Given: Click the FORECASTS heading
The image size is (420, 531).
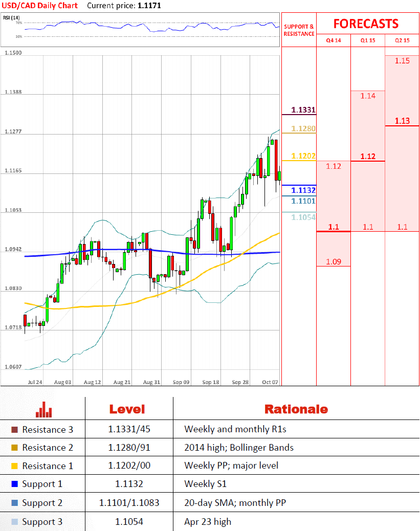Looking at the screenshot, I should pyautogui.click(x=366, y=24).
